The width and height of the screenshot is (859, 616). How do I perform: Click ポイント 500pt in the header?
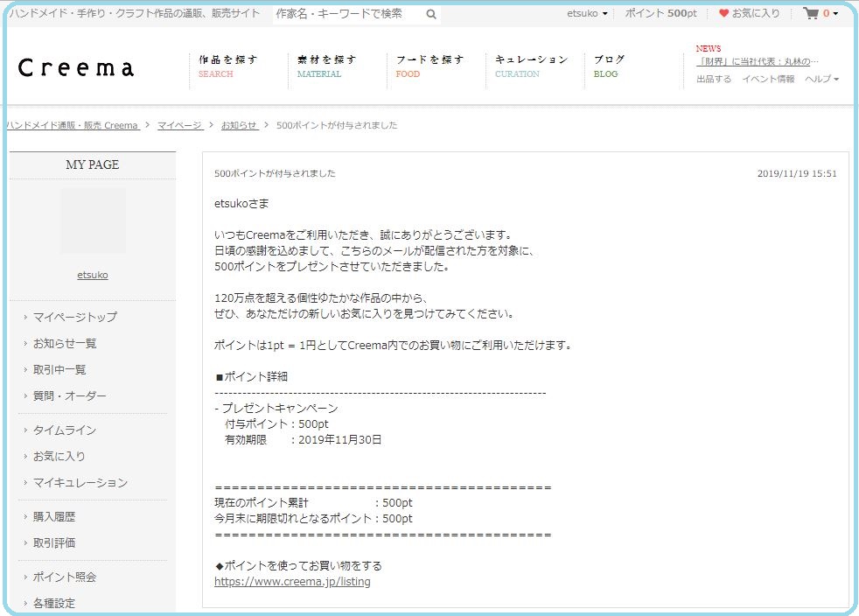coord(661,13)
